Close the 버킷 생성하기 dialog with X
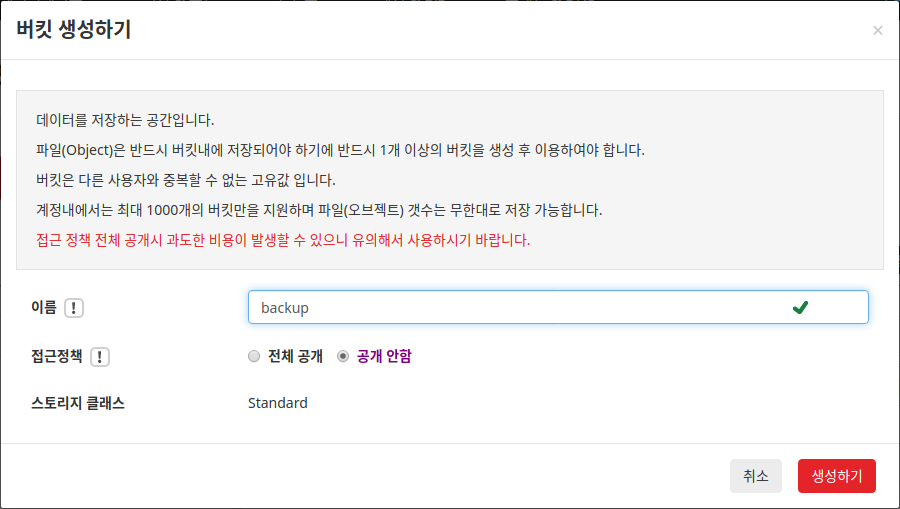 point(878,30)
